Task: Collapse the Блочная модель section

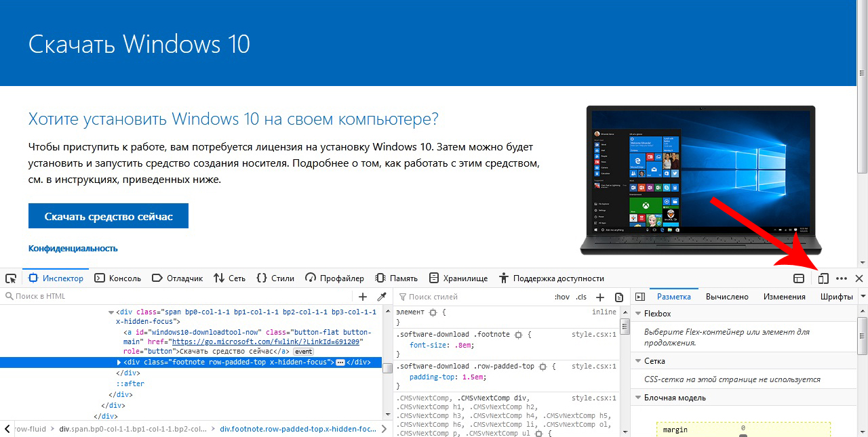Action: click(x=637, y=398)
